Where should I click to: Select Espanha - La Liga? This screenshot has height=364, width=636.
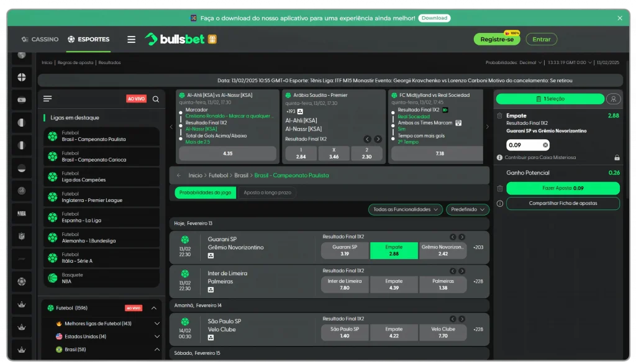pos(101,217)
